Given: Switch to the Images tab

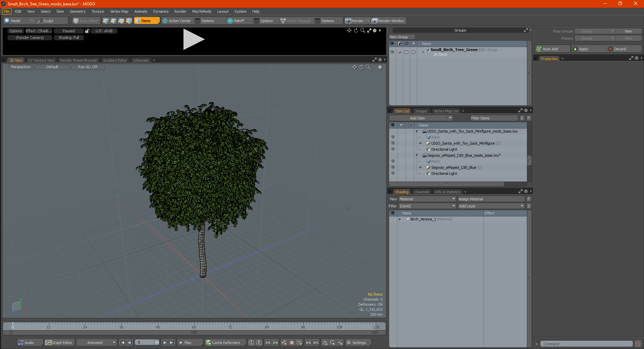Looking at the screenshot, I should pyautogui.click(x=421, y=111).
